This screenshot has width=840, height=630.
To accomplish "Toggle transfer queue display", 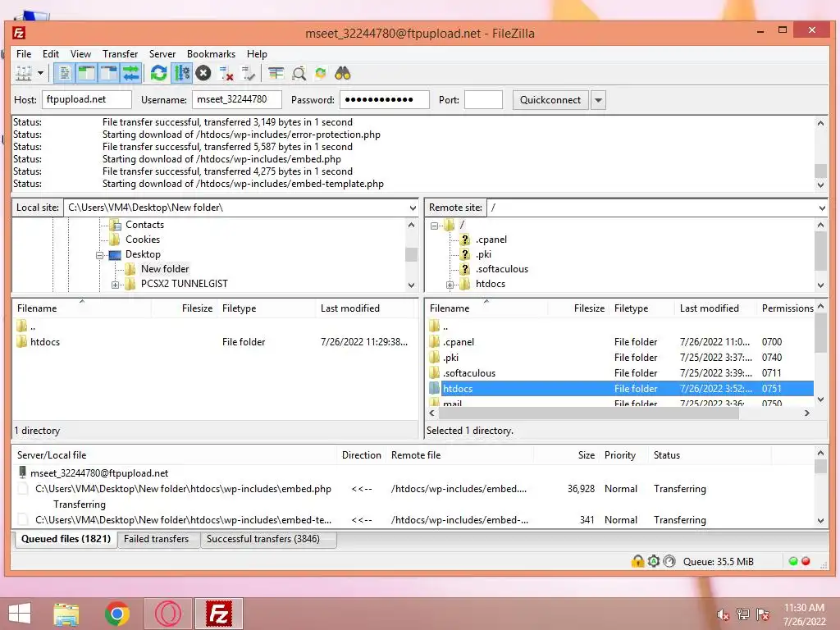I will pos(130,73).
